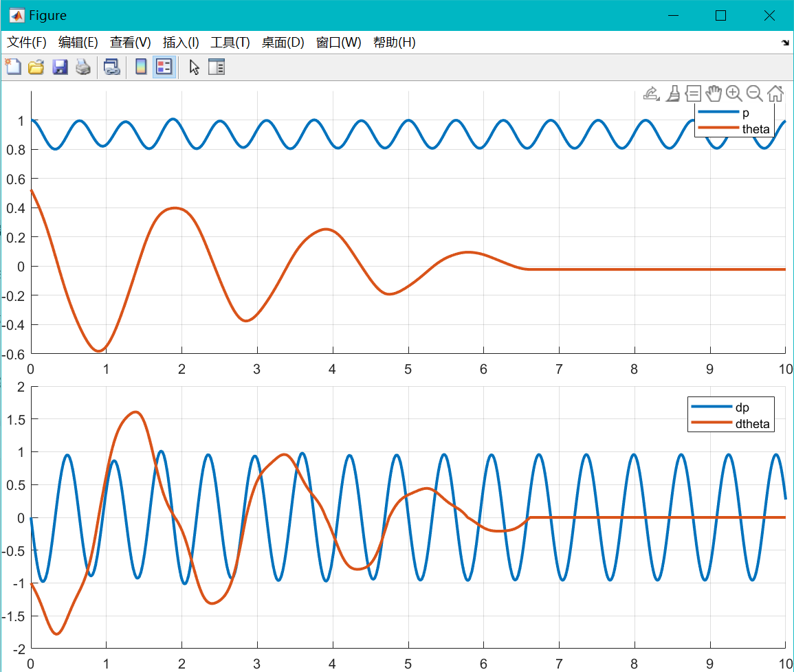Click the 'theta' legend entry
This screenshot has width=794, height=672.
pyautogui.click(x=734, y=129)
